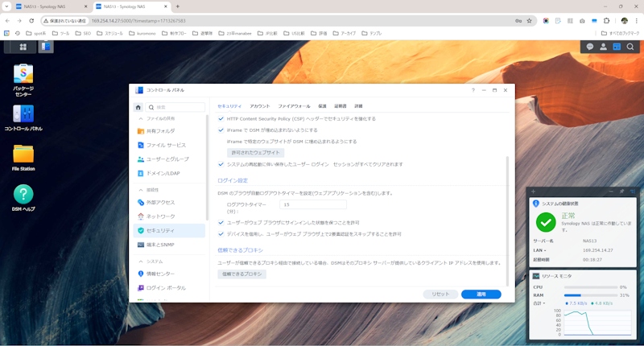Open 共有フォルダ in the sidebar
Screen dimensions: 644x346
pyautogui.click(x=169, y=131)
